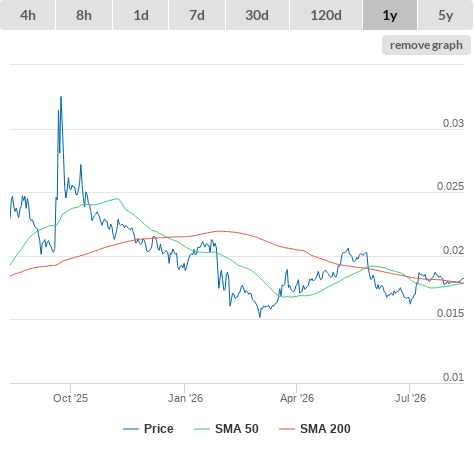This screenshot has width=474, height=455.
Task: Choose the 1d range tab
Action: 141,15
